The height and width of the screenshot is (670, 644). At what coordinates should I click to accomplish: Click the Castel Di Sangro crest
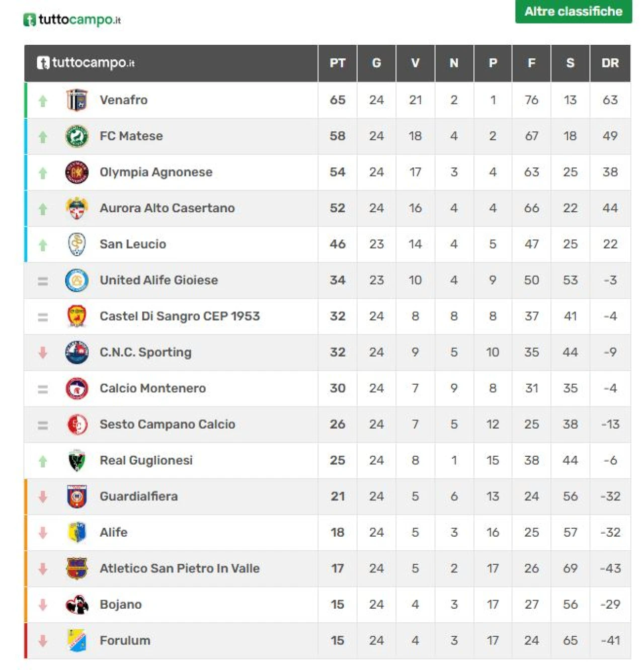click(x=77, y=316)
